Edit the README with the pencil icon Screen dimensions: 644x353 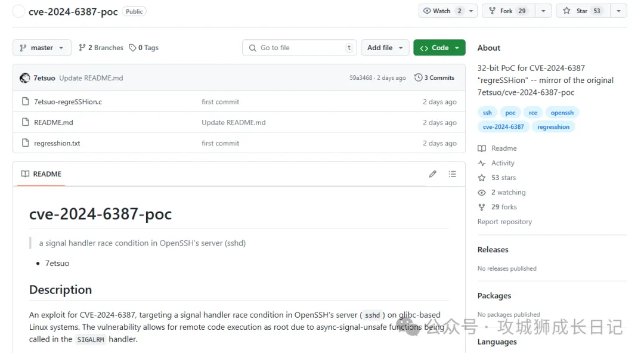[x=433, y=174]
